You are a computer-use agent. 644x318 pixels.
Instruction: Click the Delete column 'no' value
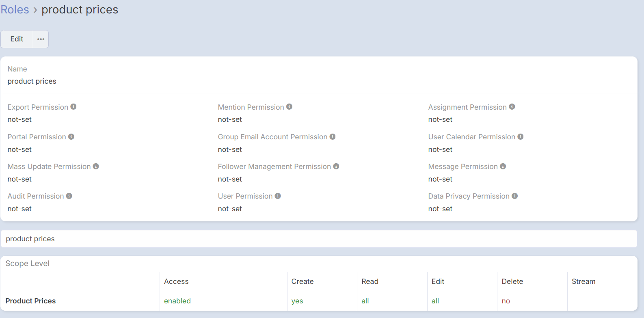(506, 301)
